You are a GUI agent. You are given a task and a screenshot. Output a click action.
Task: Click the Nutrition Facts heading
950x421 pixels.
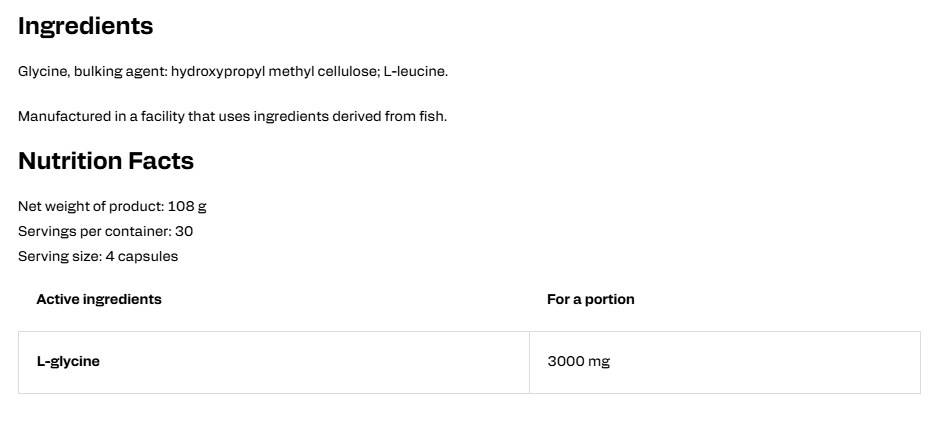click(106, 161)
